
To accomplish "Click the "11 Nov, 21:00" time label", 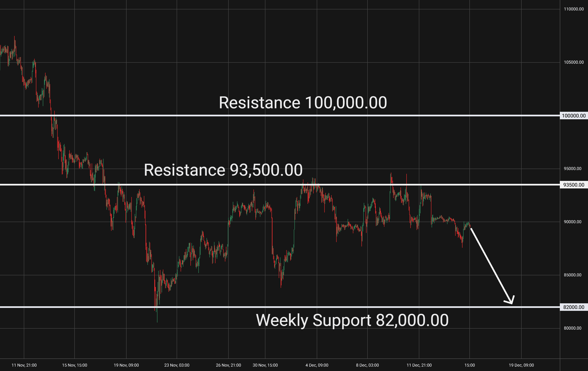I will (24, 365).
